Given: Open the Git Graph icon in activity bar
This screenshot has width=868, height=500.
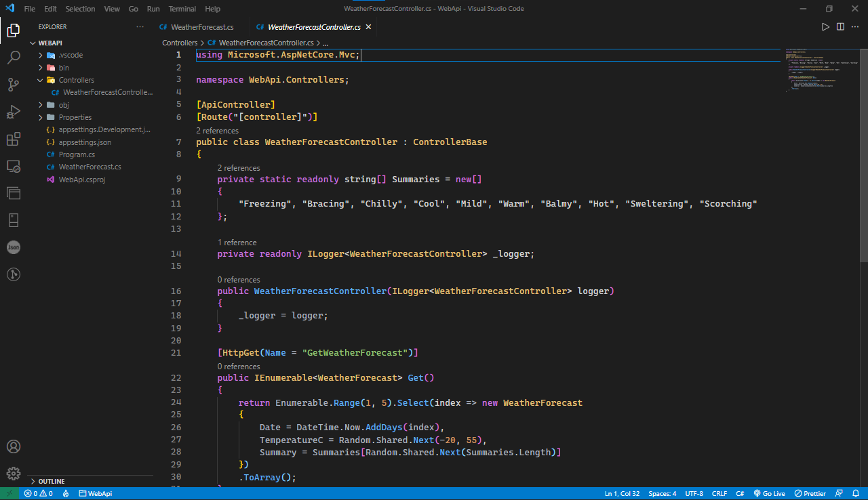Looking at the screenshot, I should 14,274.
